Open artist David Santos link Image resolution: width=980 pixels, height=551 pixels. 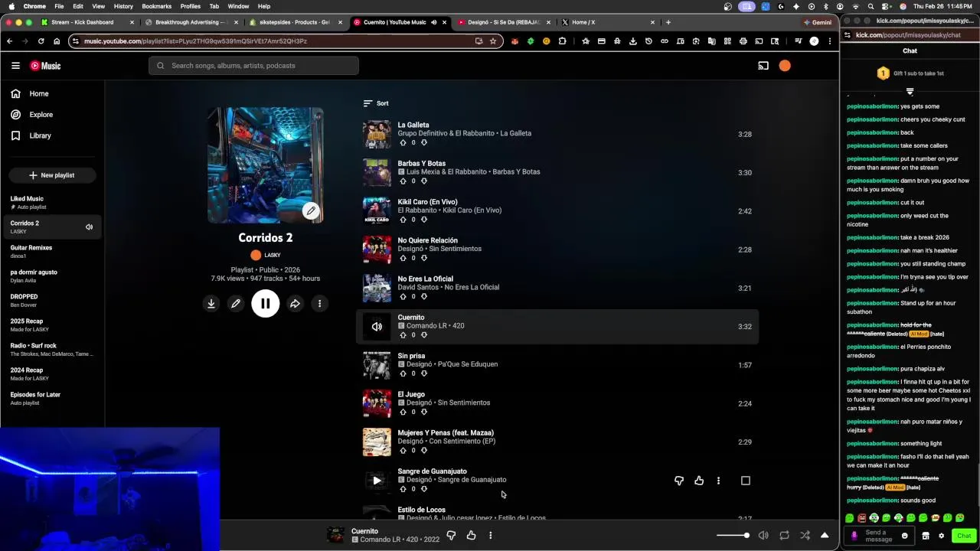(419, 288)
